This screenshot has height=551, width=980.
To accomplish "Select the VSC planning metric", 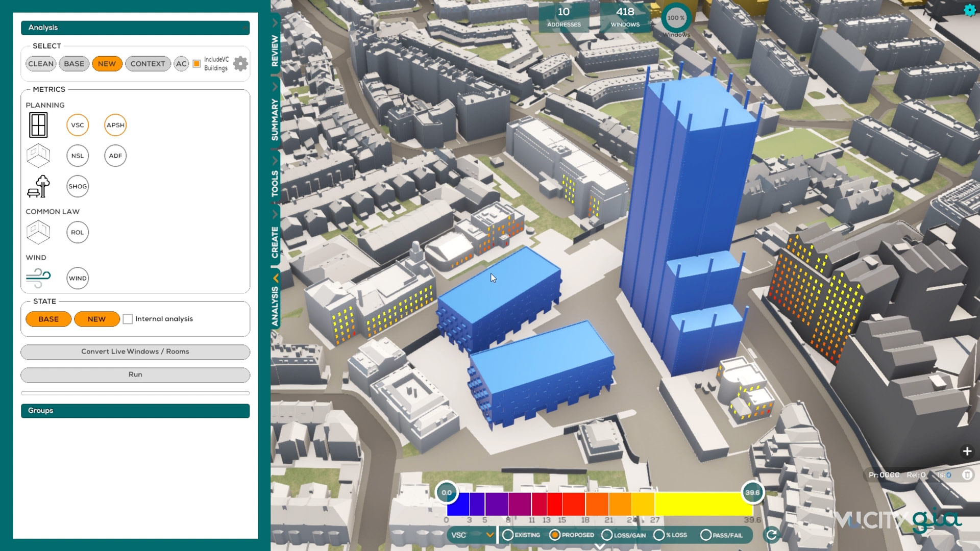I will tap(78, 125).
